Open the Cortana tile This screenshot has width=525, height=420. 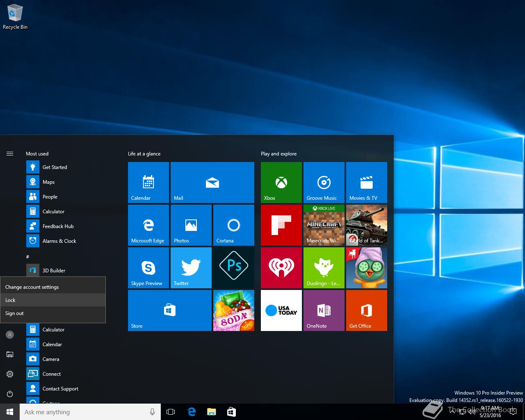[234, 225]
